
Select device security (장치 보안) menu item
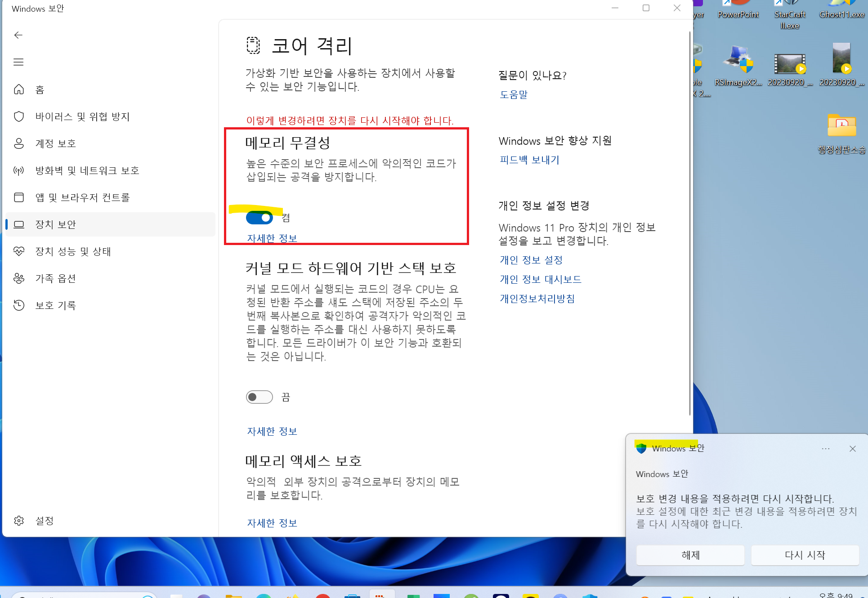55,224
